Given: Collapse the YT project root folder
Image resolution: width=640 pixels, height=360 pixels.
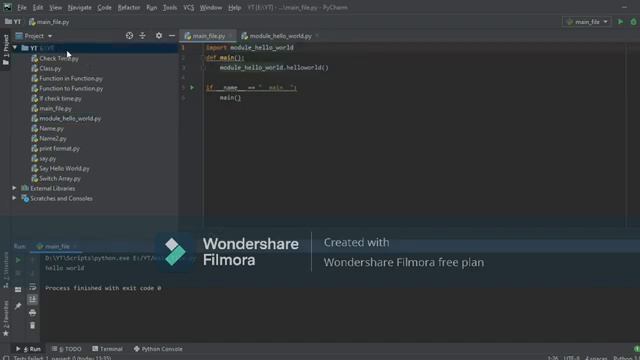Looking at the screenshot, I should coord(15,48).
